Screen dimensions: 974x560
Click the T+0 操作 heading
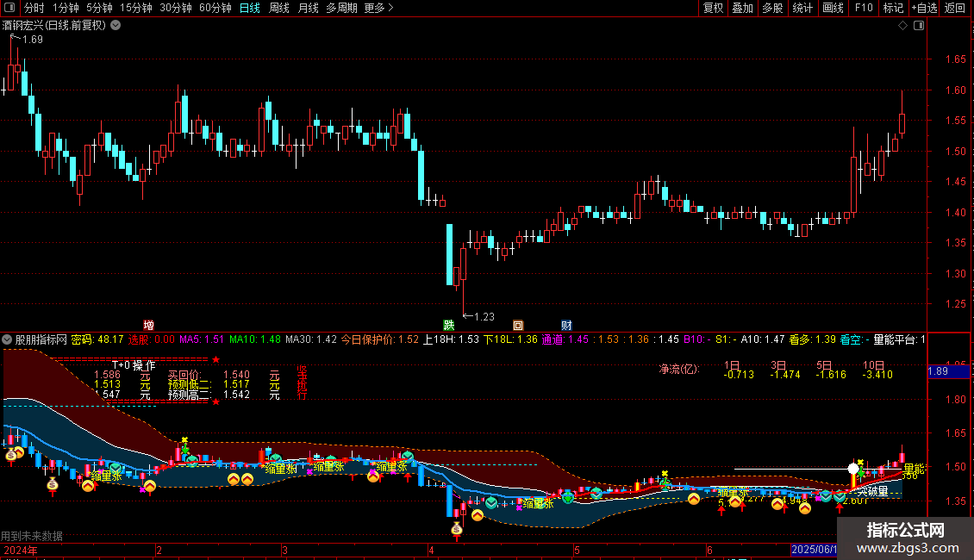point(134,365)
